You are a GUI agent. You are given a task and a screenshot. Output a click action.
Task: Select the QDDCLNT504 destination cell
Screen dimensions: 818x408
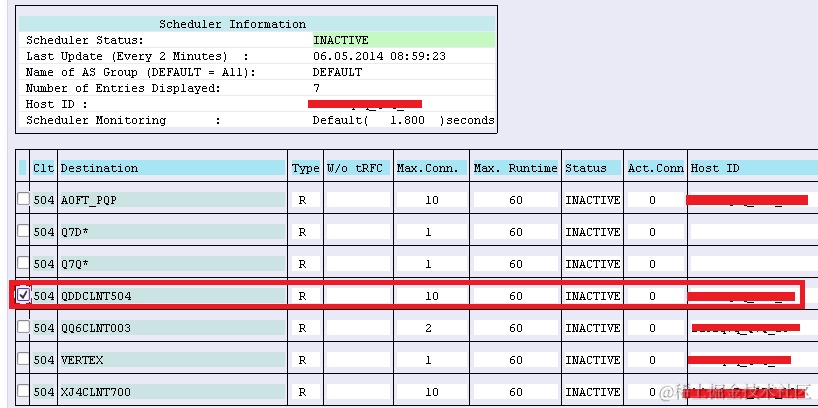[x=172, y=296]
